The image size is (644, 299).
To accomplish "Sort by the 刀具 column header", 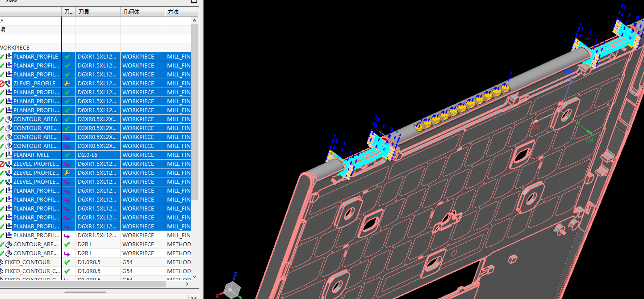I will coord(98,12).
